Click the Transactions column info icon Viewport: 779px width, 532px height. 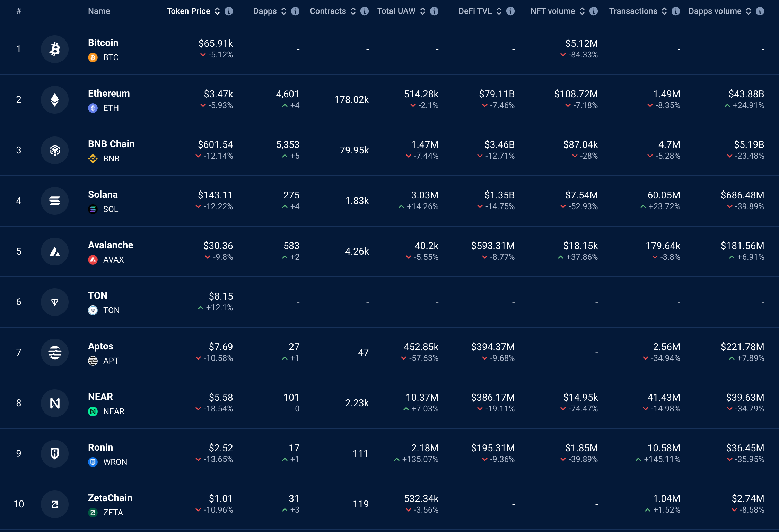(x=676, y=11)
